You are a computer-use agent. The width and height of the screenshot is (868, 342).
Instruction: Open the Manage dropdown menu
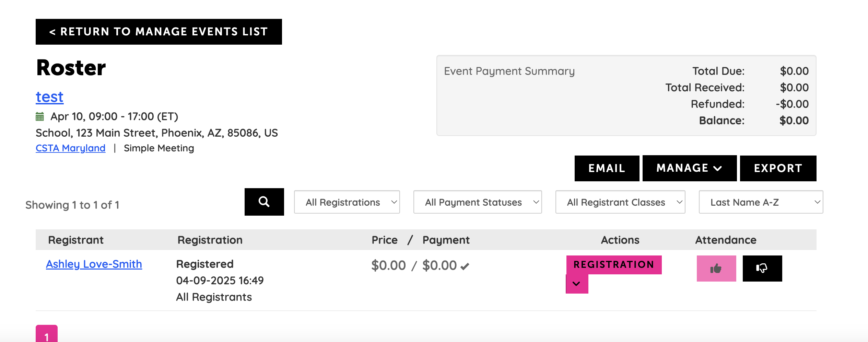tap(689, 168)
